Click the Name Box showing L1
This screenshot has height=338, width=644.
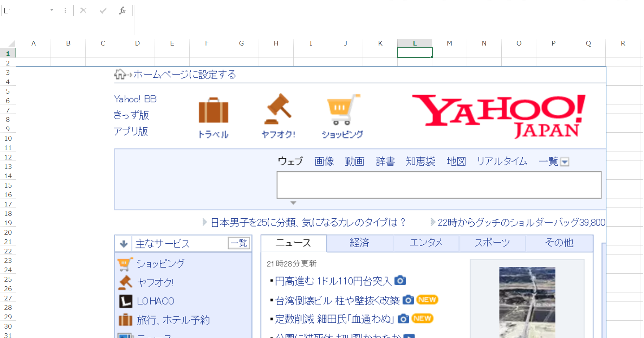(25, 10)
